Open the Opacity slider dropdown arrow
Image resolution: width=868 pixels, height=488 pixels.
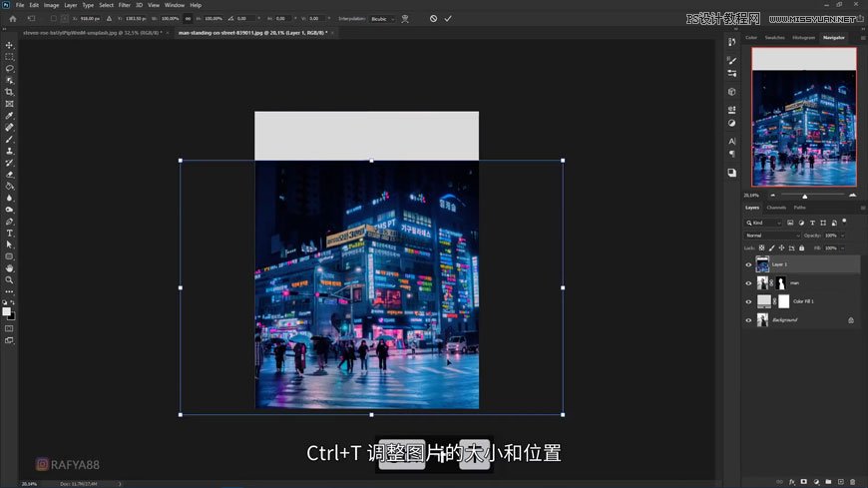[842, 236]
